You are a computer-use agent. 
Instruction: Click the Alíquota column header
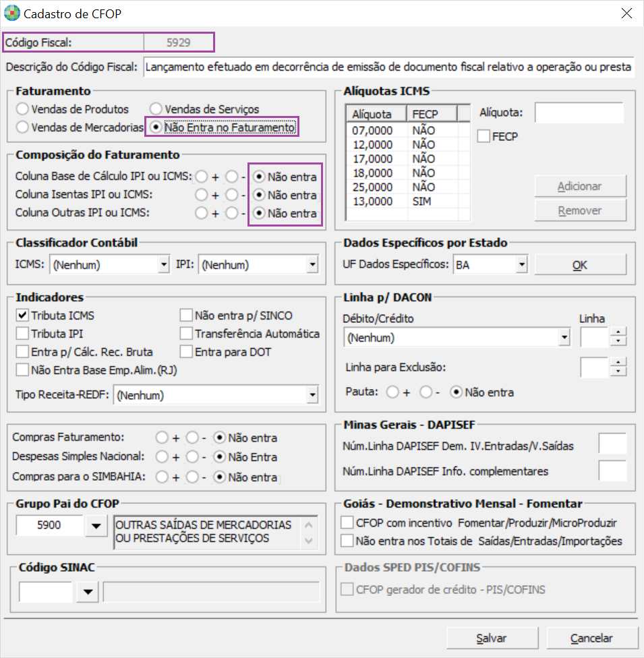(x=376, y=114)
